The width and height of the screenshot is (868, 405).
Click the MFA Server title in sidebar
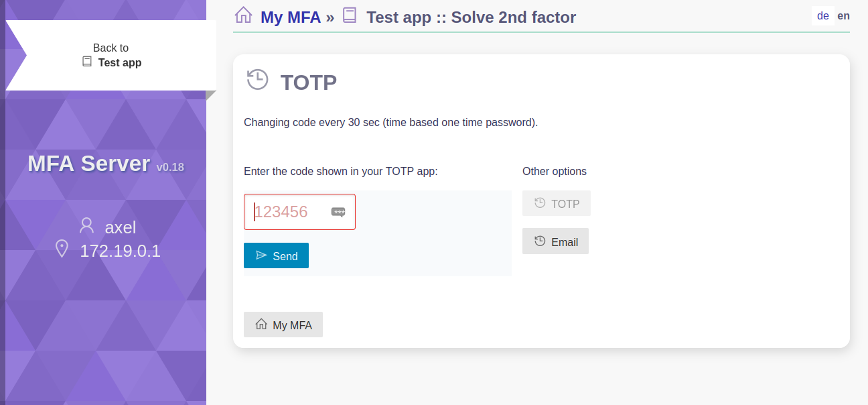[x=89, y=163]
